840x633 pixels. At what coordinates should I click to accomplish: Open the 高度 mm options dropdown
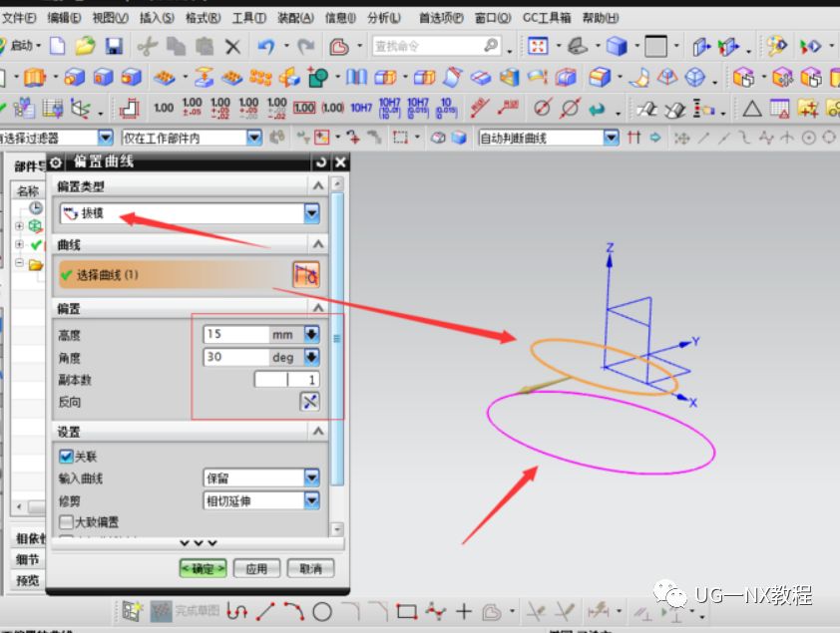click(x=312, y=334)
